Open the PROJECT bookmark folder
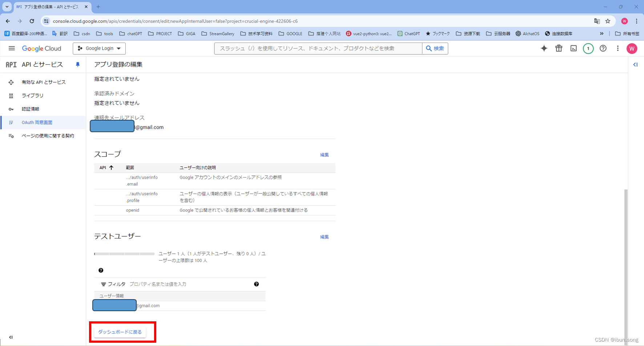Screen dimensions: 644x346 [x=160, y=34]
